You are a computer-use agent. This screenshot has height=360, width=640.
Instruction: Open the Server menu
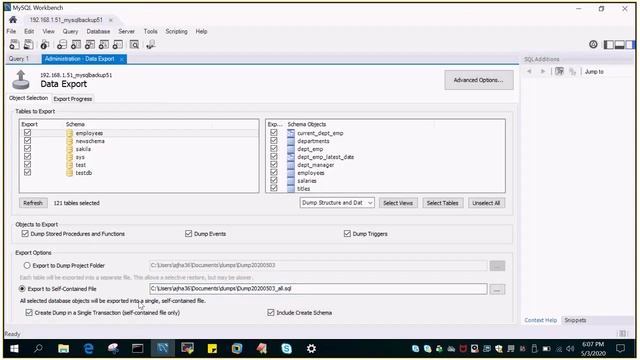click(126, 31)
